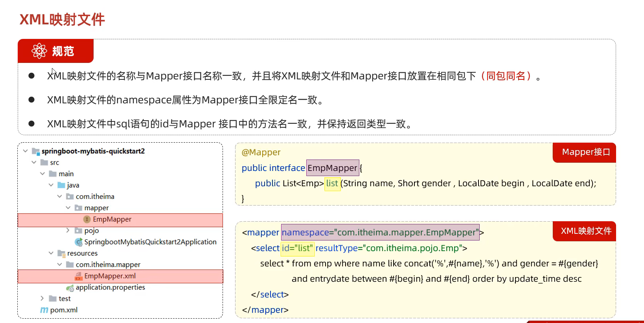Click the highlighted list method name
The height and width of the screenshot is (323, 644).
click(x=332, y=184)
